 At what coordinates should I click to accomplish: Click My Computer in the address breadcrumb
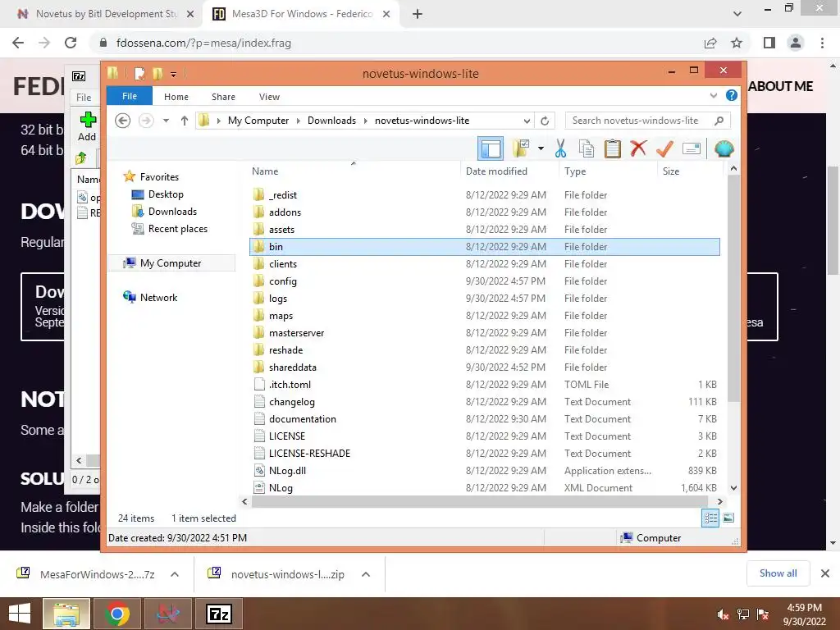pyautogui.click(x=258, y=121)
